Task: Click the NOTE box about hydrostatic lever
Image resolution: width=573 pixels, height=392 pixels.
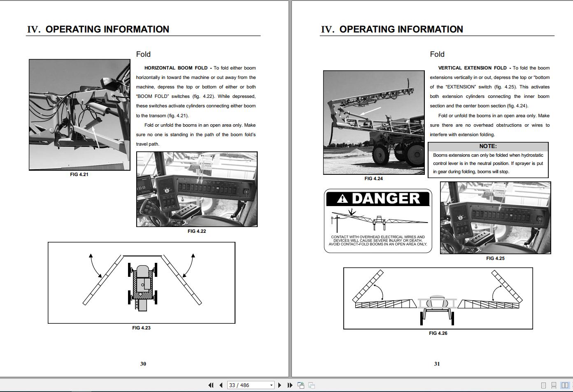Action: pyautogui.click(x=488, y=160)
